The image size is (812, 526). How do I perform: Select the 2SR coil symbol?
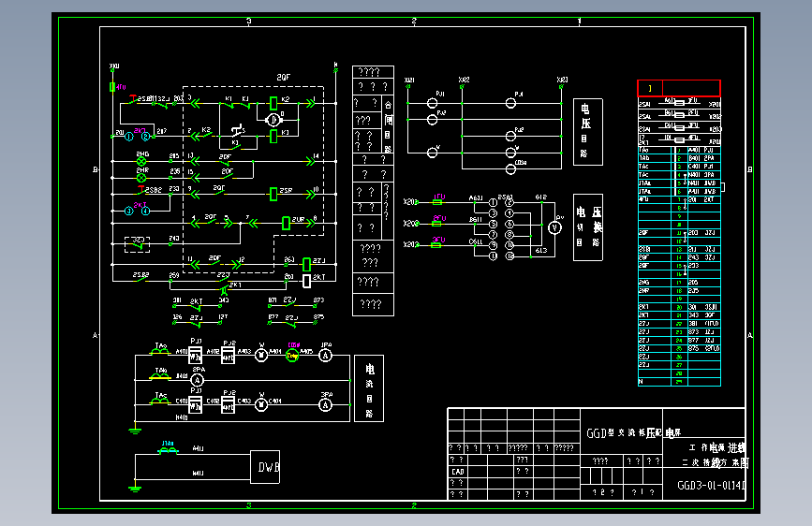pyautogui.click(x=273, y=194)
